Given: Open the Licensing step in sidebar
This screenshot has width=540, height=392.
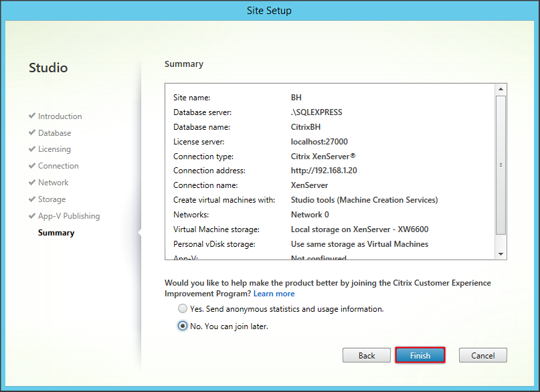Looking at the screenshot, I should click(x=54, y=149).
